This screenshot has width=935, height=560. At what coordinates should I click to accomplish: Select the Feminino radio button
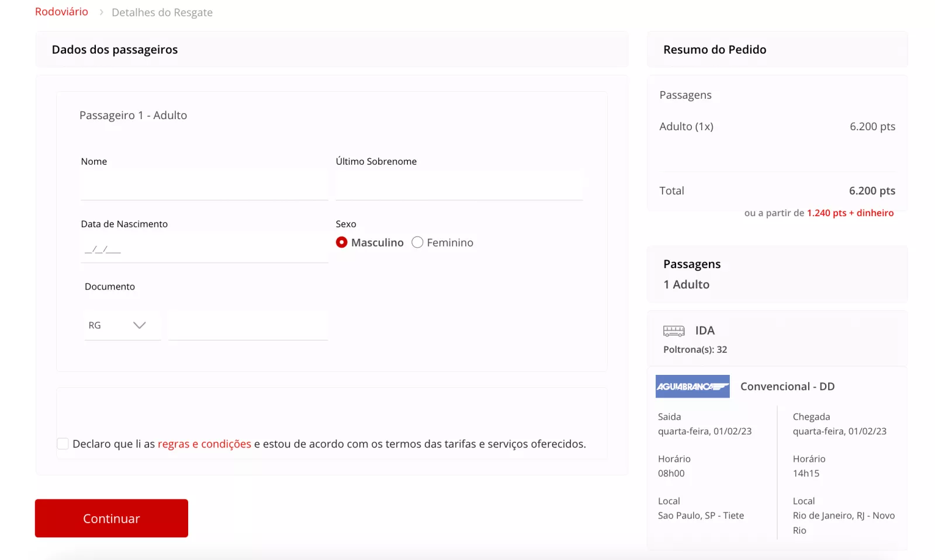417,242
